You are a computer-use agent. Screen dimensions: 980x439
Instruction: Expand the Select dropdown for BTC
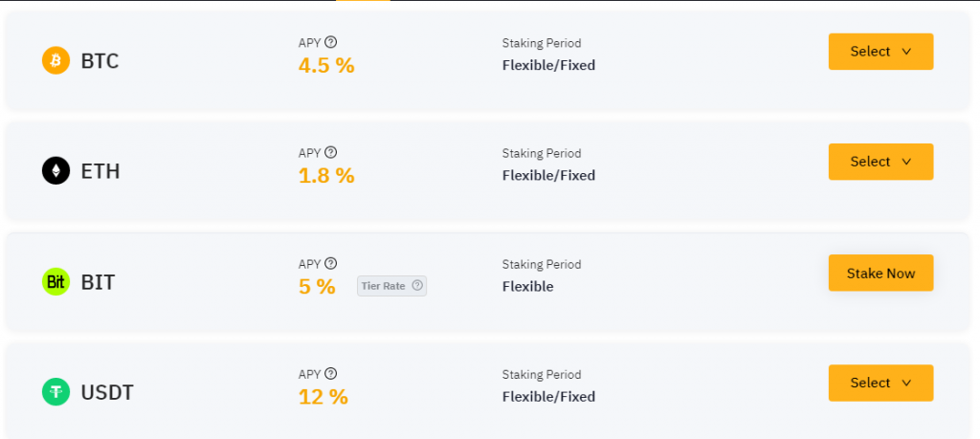[880, 52]
